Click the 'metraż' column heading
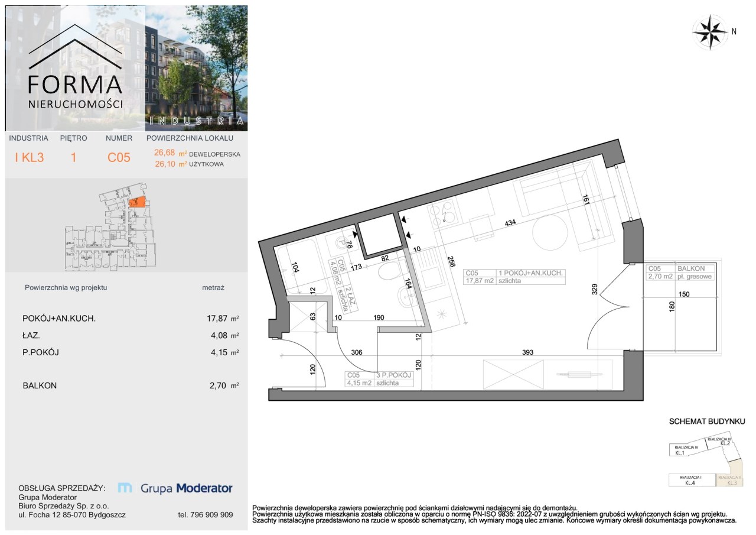Image resolution: width=756 pixels, height=535 pixels. pyautogui.click(x=214, y=288)
